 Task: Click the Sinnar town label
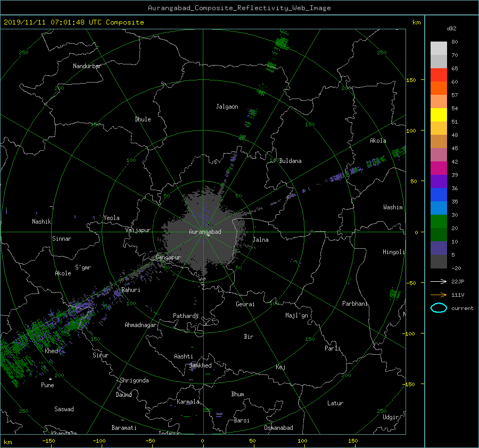click(62, 239)
